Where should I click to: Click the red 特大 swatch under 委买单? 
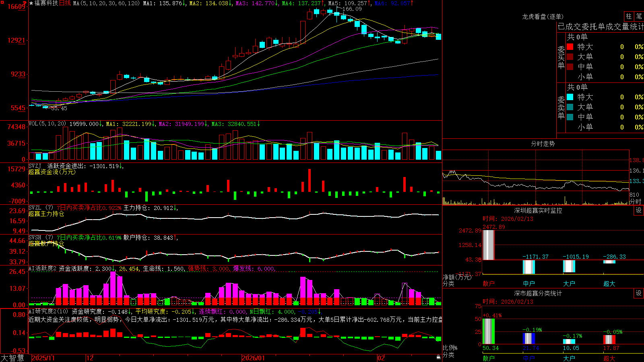coord(570,47)
